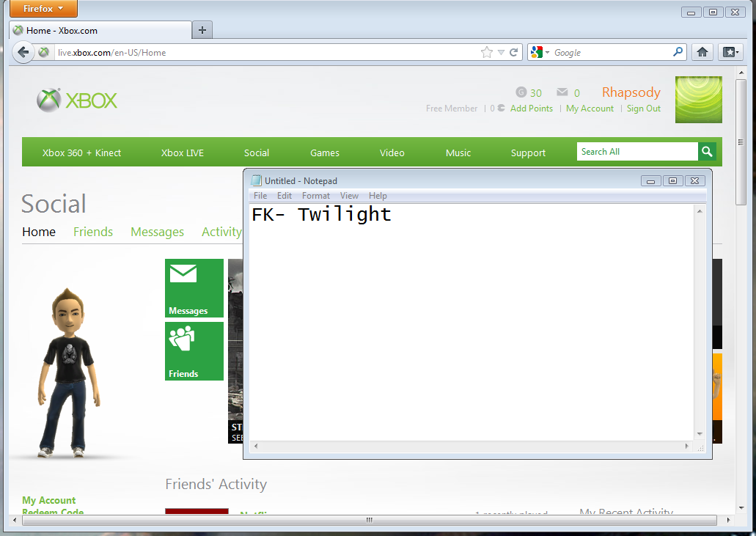This screenshot has height=536, width=756.
Task: Click the page horizontal scrollbar thumb
Action: [370, 520]
